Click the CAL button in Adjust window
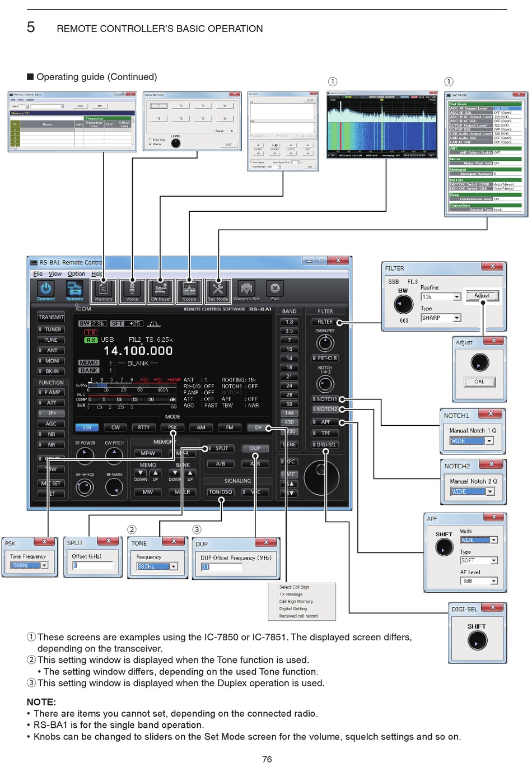Screen dimensions: 532x767 click(x=479, y=382)
